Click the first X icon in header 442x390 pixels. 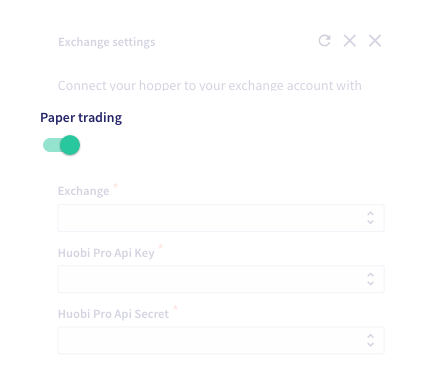(x=350, y=41)
